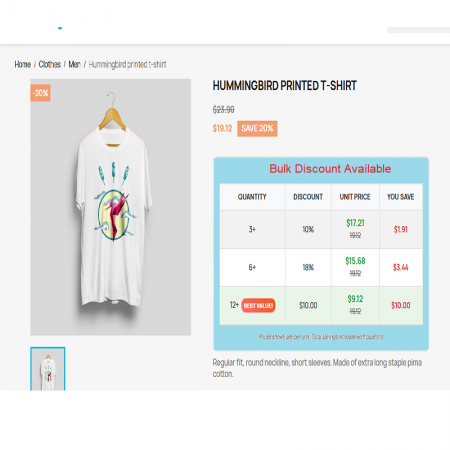Viewport: 450px width, 450px height.
Task: Click the QUANTITY column header
Action: pos(252,197)
